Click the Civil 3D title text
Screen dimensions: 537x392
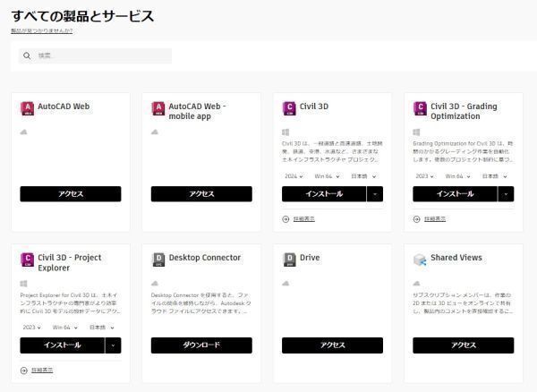314,107
